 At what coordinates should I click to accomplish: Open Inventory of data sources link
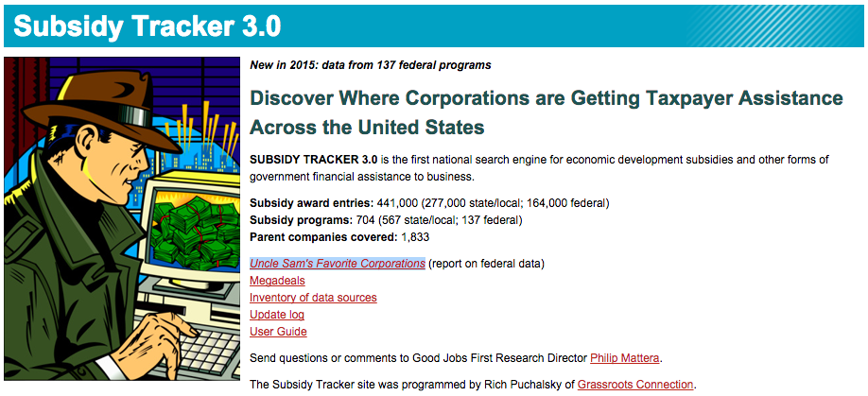click(x=313, y=298)
